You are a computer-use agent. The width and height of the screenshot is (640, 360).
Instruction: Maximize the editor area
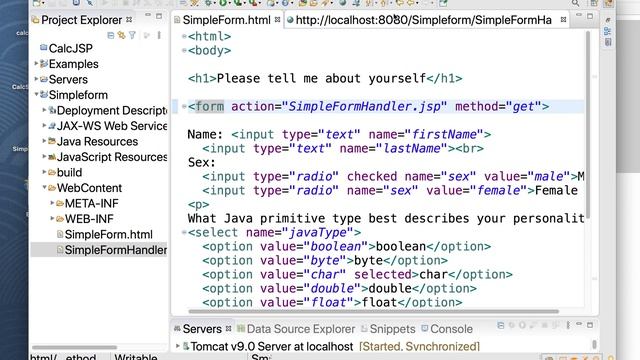[x=590, y=16]
